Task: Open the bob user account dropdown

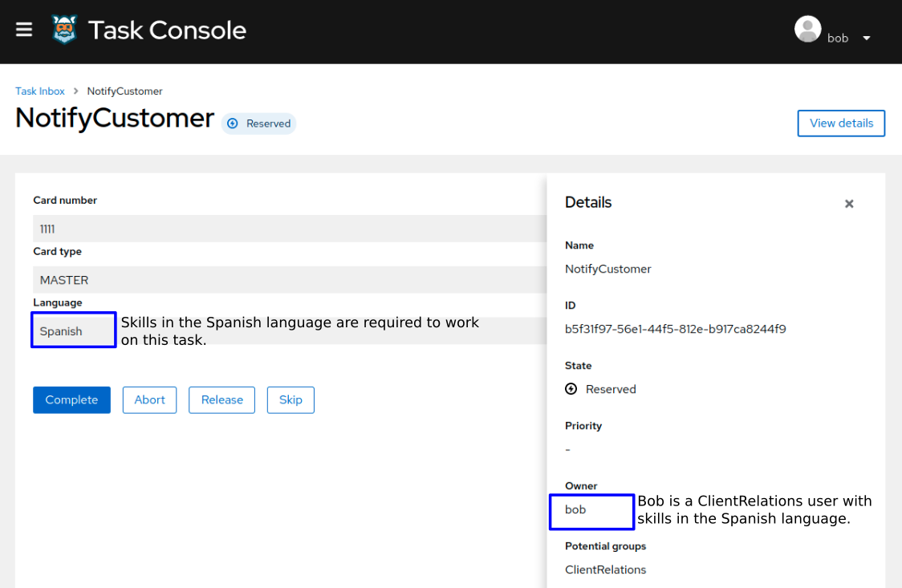Action: pos(838,38)
